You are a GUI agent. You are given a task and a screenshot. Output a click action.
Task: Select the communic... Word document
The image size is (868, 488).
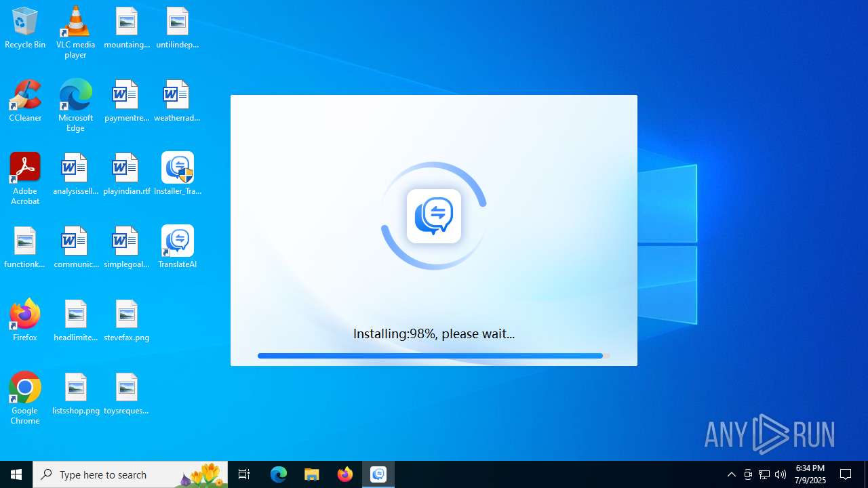point(75,248)
